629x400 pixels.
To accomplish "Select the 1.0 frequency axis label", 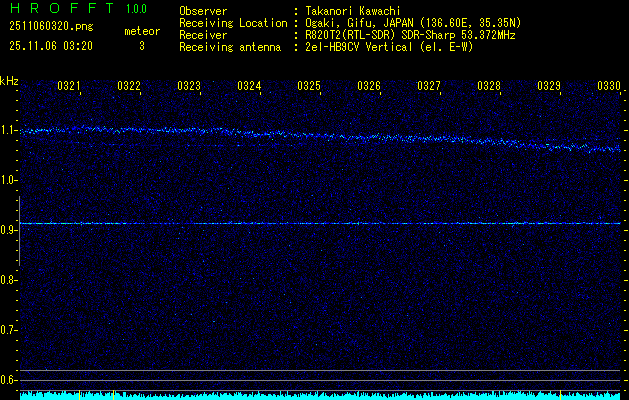I will tap(9, 180).
